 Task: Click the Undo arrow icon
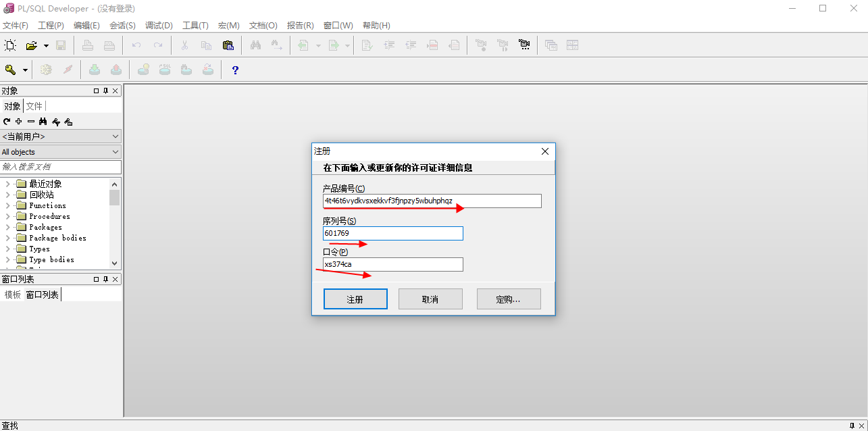coord(136,45)
